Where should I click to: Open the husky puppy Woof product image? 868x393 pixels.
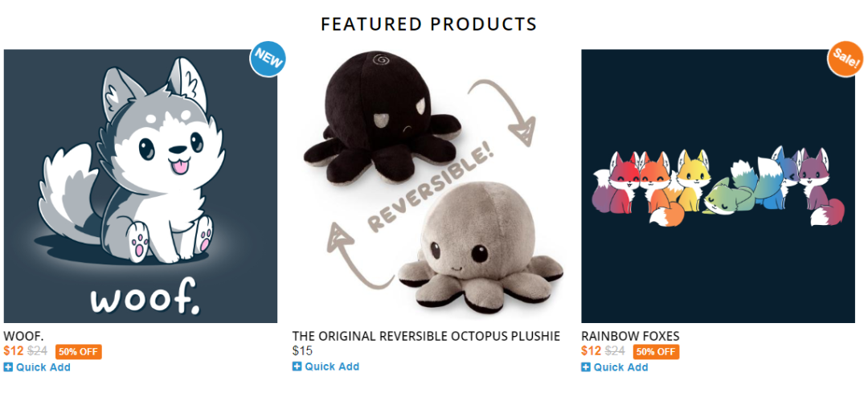pyautogui.click(x=140, y=186)
